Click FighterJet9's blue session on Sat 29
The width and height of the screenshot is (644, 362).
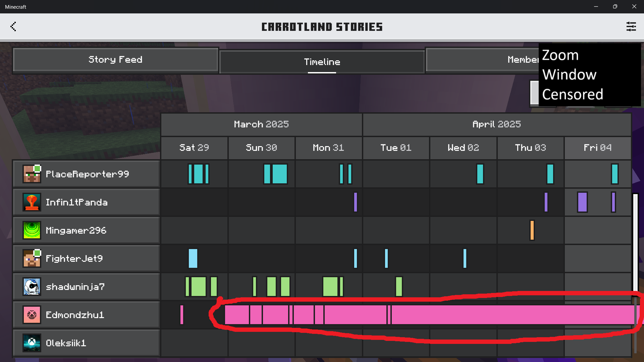click(x=193, y=258)
